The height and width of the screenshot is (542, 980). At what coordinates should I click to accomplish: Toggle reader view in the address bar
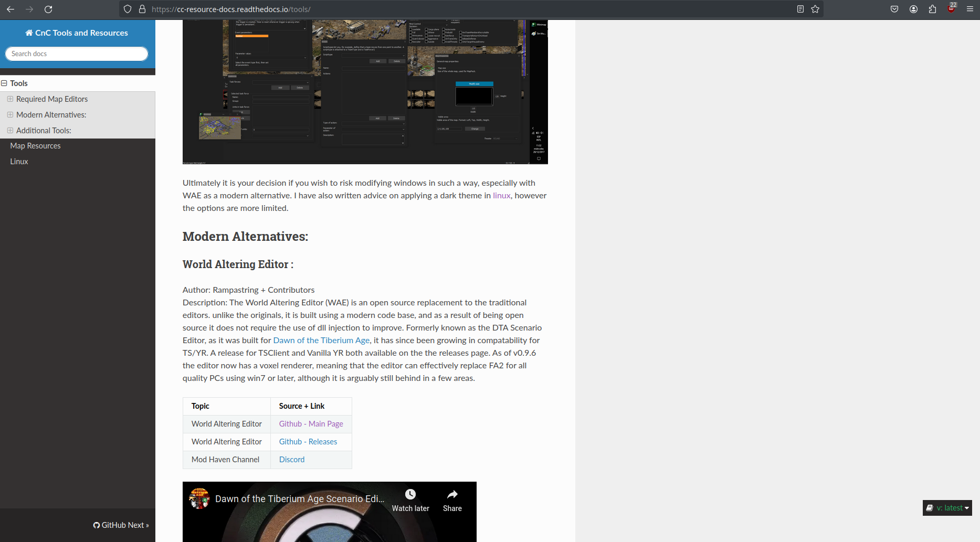(x=800, y=9)
